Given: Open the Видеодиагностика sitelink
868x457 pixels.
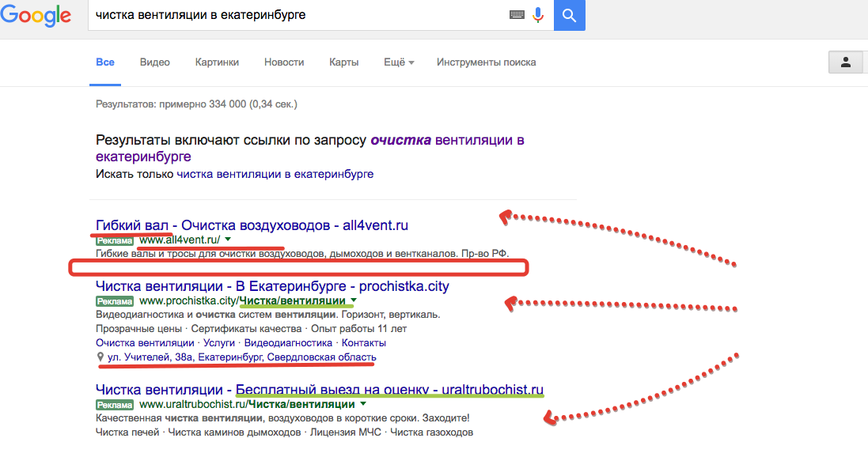Looking at the screenshot, I should coord(289,343).
